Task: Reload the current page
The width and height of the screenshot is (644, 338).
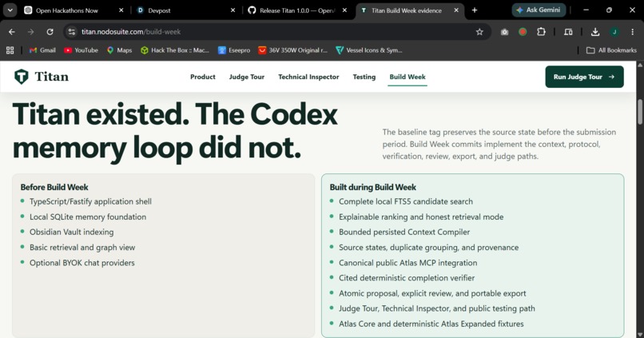Action: click(x=50, y=32)
